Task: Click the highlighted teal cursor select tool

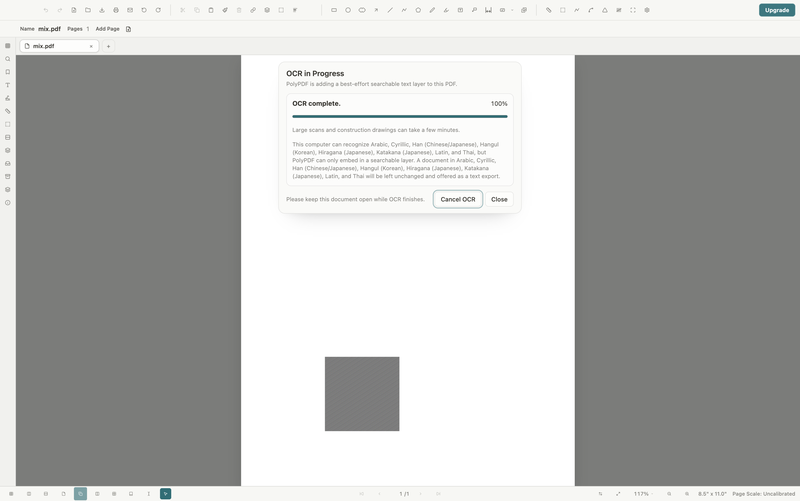Action: coord(165,493)
